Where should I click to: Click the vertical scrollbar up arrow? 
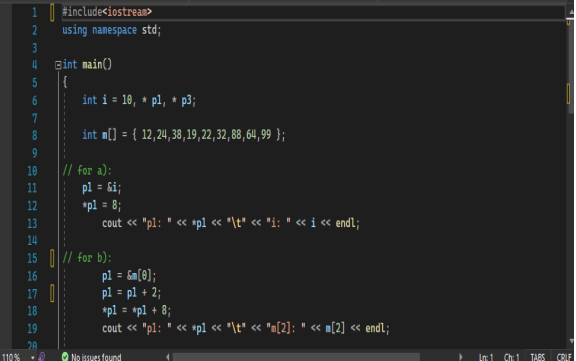coord(571,12)
